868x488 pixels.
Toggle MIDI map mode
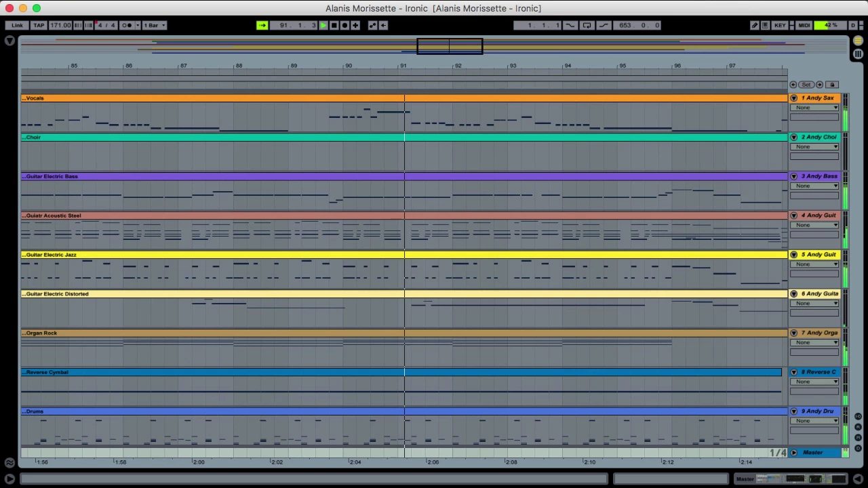804,25
